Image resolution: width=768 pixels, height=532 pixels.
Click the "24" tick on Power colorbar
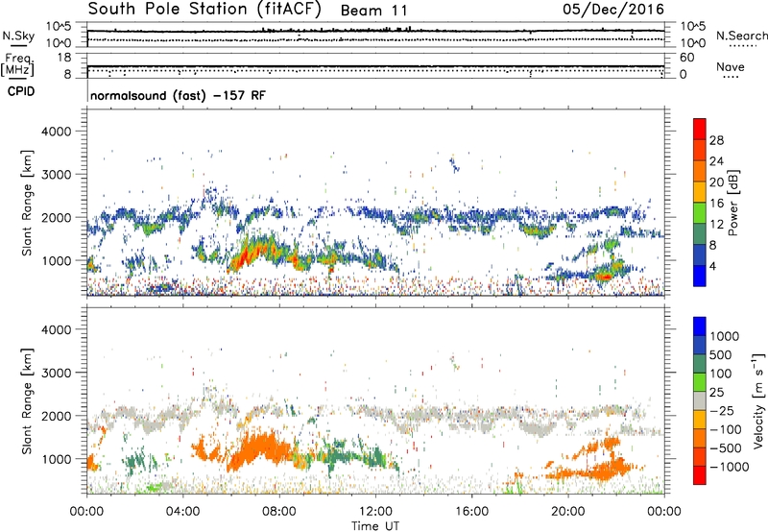point(716,161)
